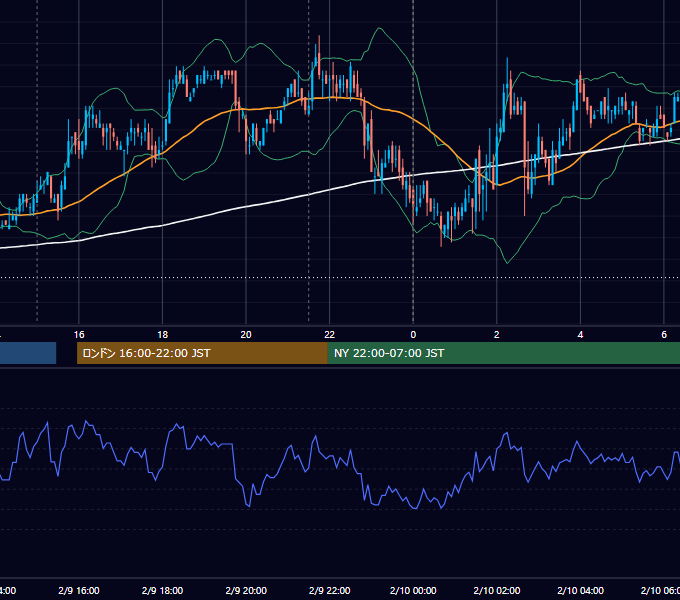Click the 2/9 16:00 label on the lower axis
Image resolution: width=680 pixels, height=600 pixels.
[x=79, y=590]
